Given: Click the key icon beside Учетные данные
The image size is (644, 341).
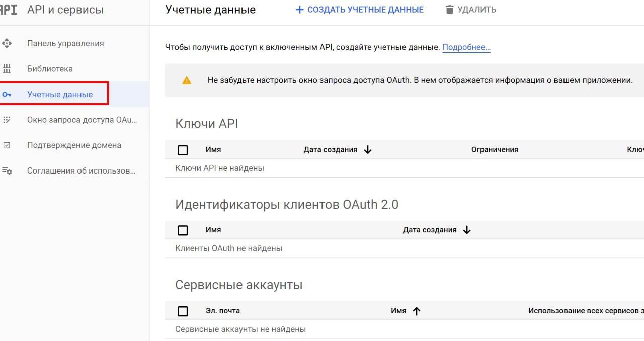Looking at the screenshot, I should click(x=7, y=94).
